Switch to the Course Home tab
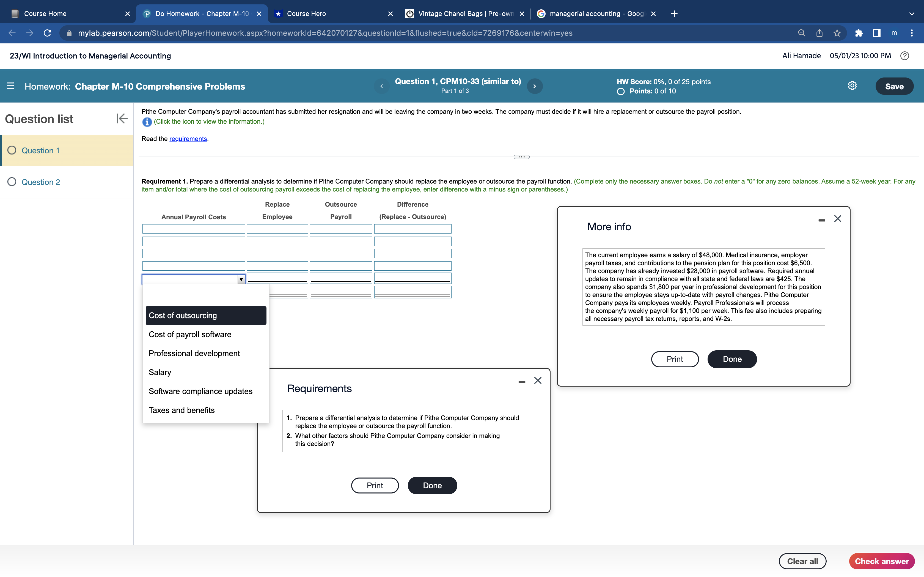This screenshot has height=577, width=924. (x=45, y=14)
